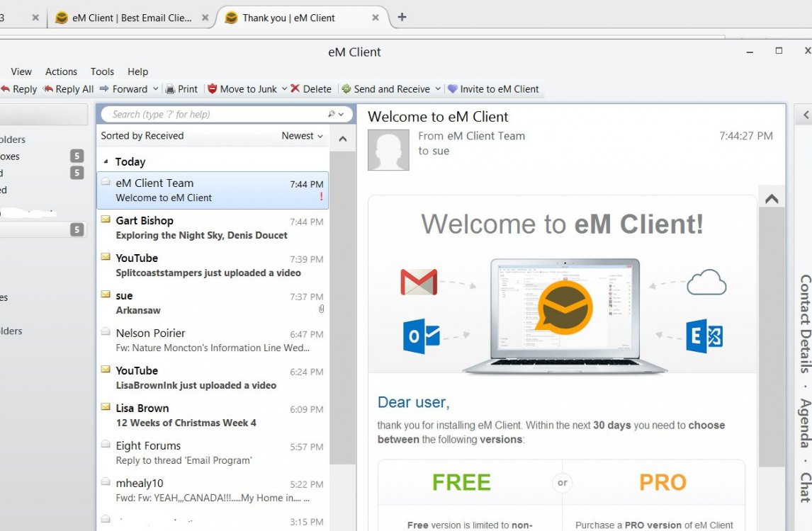Switch to Thank you eM Client tab
Screen dimensions: 812x531
(x=289, y=18)
